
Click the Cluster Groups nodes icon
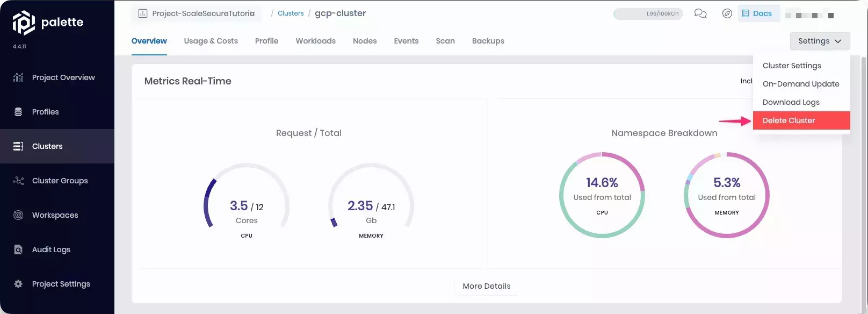18,181
